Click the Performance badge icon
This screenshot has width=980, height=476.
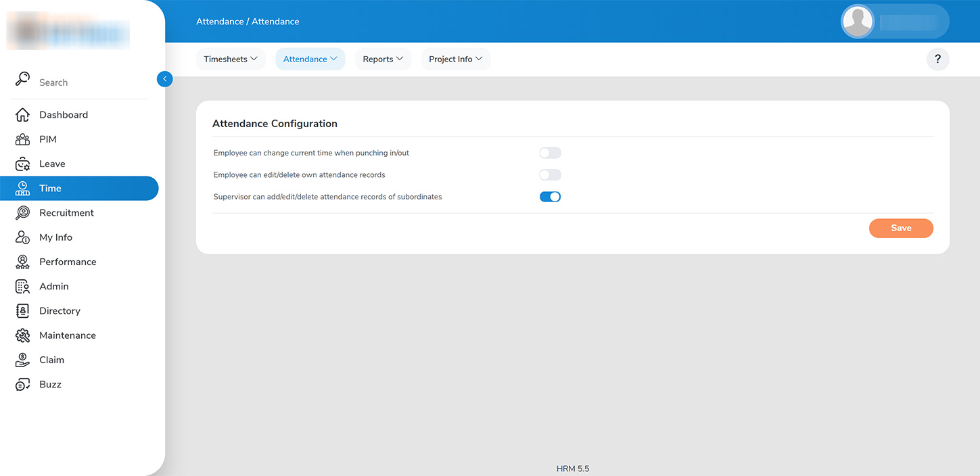tap(22, 262)
